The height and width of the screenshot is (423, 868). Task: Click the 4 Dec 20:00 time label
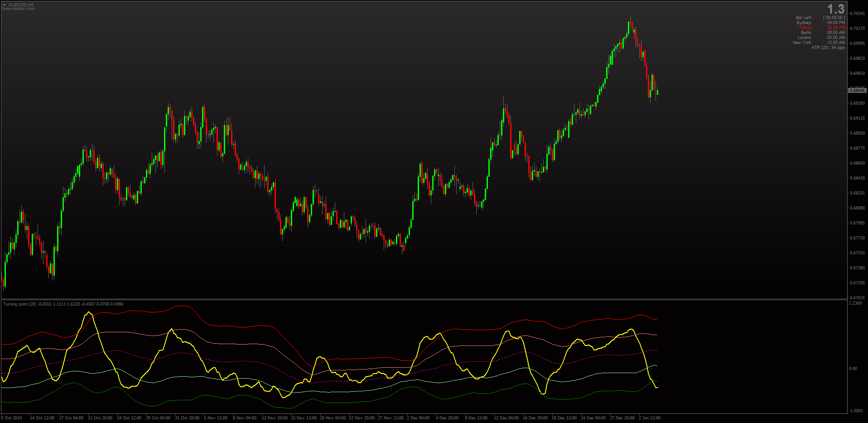click(447, 418)
